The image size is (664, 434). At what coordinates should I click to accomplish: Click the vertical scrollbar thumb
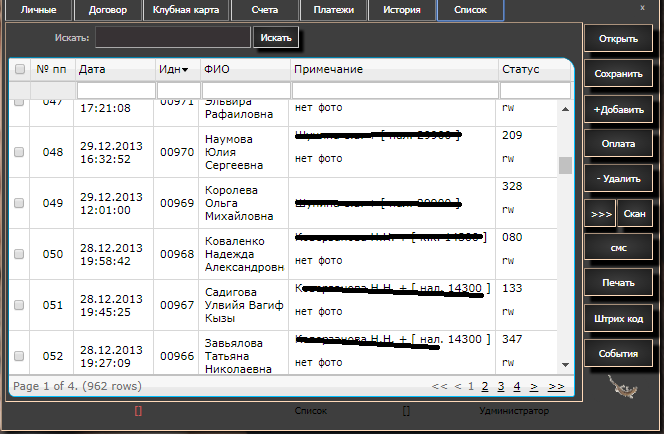click(565, 166)
